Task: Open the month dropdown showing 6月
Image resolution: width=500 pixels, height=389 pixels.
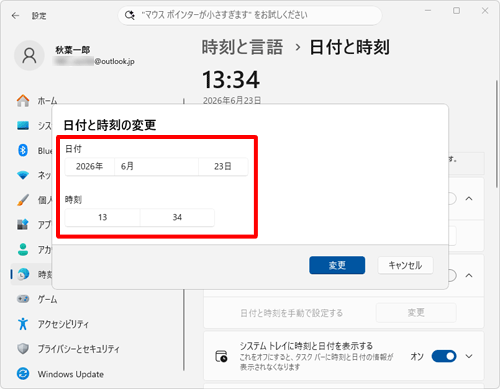Action: click(156, 166)
